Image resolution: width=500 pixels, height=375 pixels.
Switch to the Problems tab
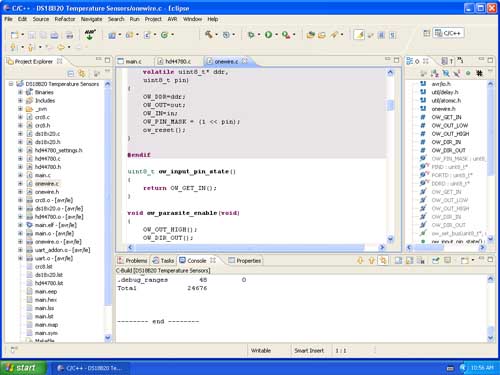point(133,261)
